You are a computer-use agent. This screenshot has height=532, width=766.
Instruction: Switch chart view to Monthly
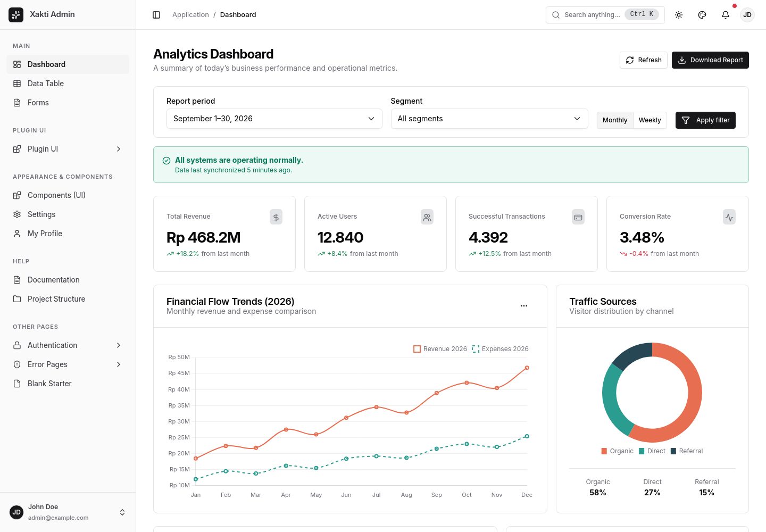click(615, 120)
